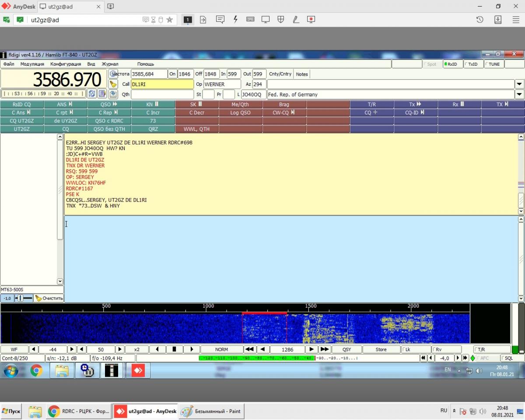
Task: Open AnyDesk chat icon in toolbar
Action: 220,20
